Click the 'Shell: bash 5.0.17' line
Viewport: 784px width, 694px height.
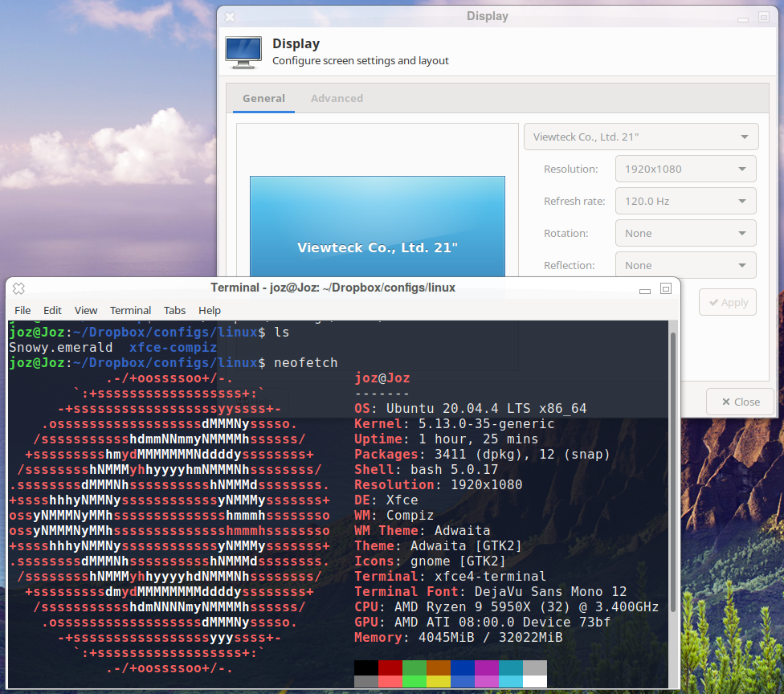[x=426, y=470]
